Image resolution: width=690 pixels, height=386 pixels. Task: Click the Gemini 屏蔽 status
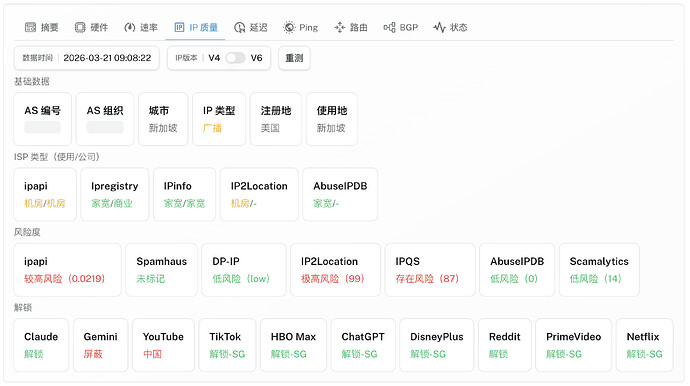pyautogui.click(x=93, y=354)
